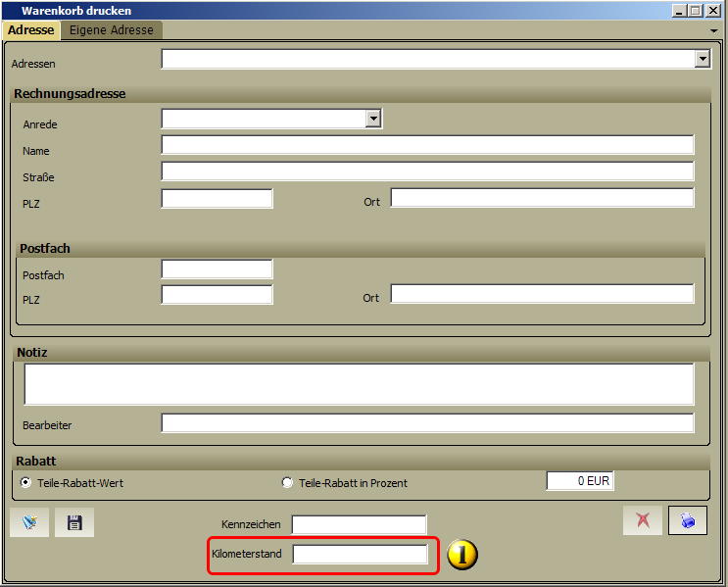The image size is (728, 587).
Task: Minimize the Warenkorb drucken window
Action: [679, 10]
